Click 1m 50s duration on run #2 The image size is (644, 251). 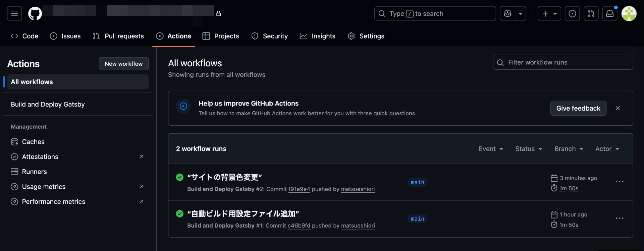(569, 188)
